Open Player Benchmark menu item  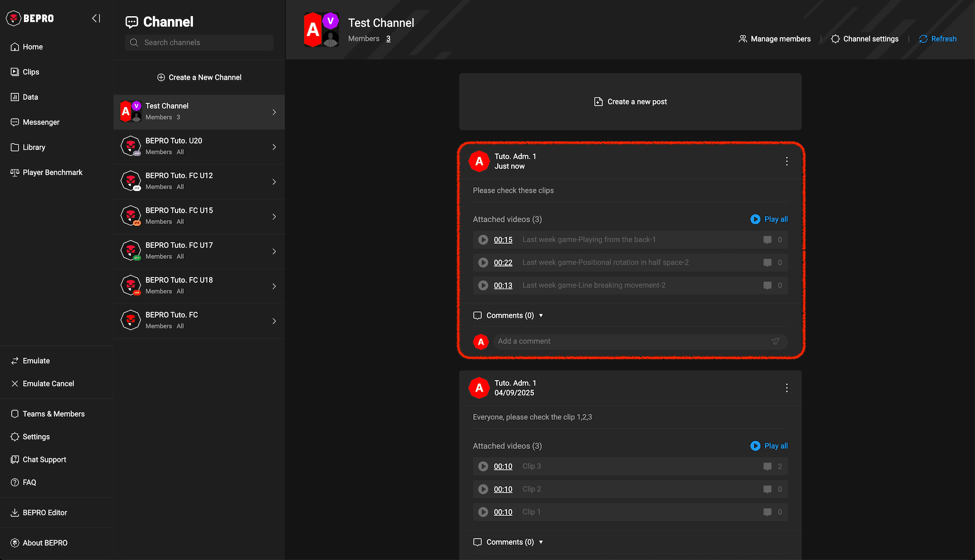click(x=52, y=173)
